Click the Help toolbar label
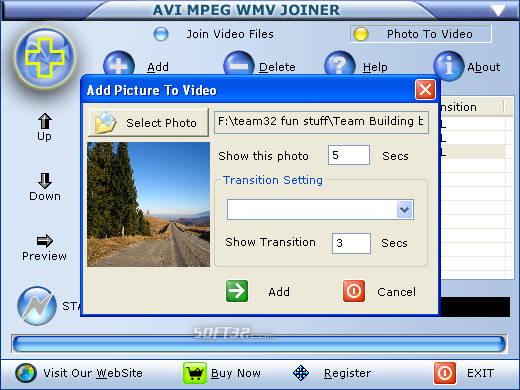Image resolution: width=520 pixels, height=390 pixels. coord(375,67)
